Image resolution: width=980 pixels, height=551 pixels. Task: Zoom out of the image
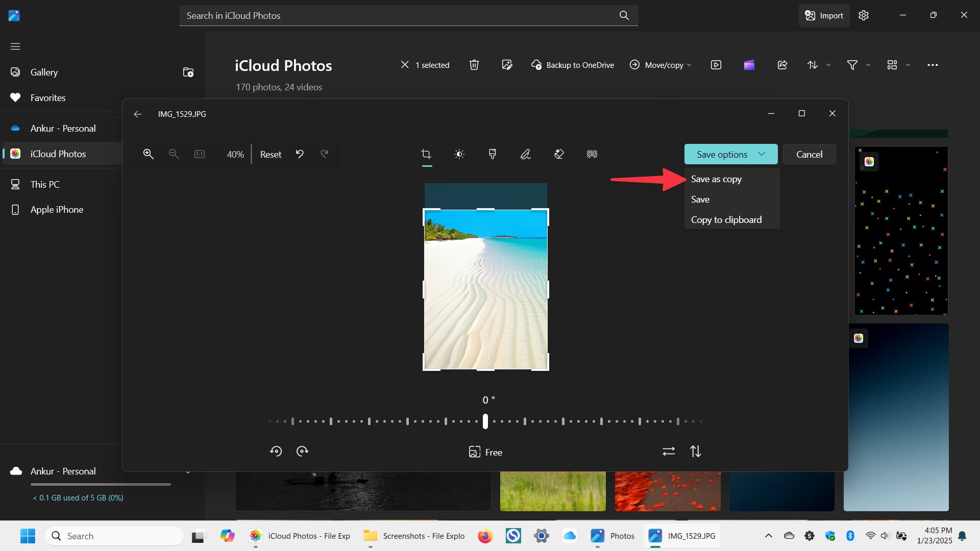click(x=174, y=154)
